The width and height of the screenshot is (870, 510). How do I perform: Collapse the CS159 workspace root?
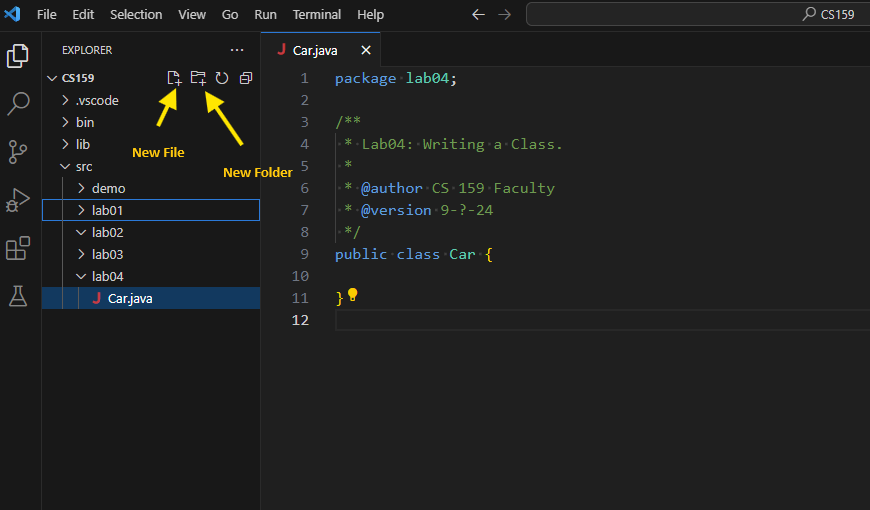(x=77, y=78)
